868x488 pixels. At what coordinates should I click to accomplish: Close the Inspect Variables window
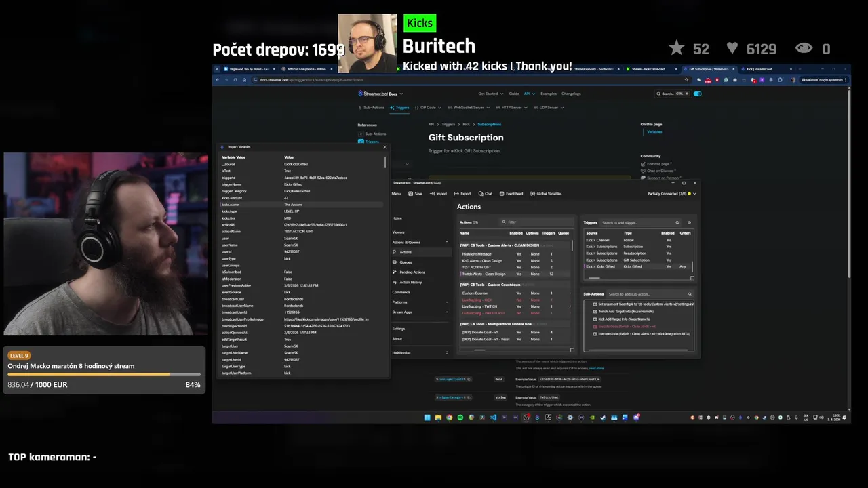coord(384,147)
